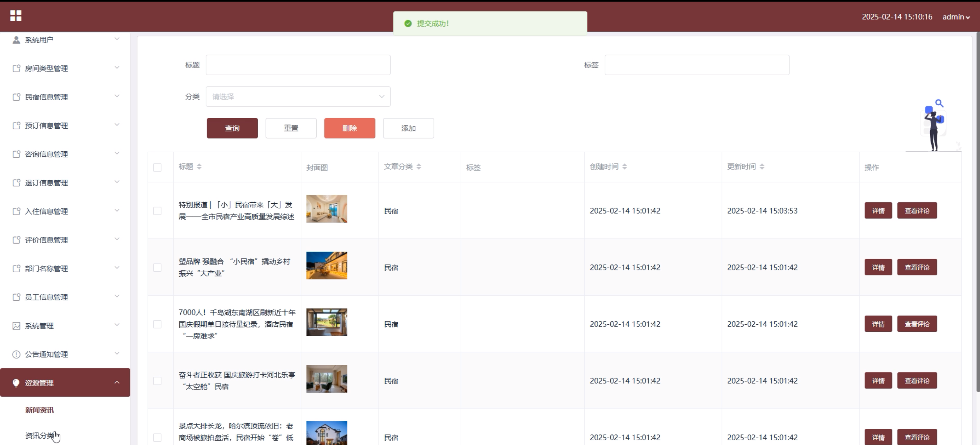This screenshot has width=980, height=445.
Task: Click the page vertical scrollbar
Action: coord(977,213)
